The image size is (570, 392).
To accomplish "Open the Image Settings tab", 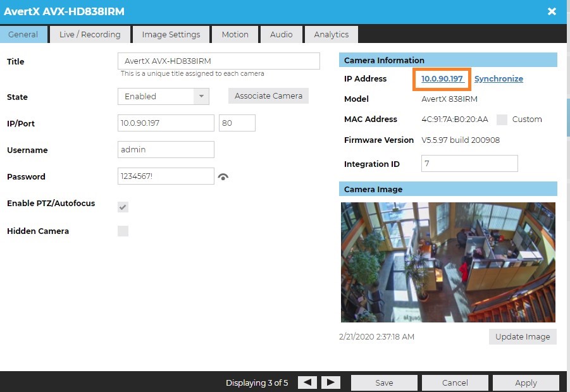I will [x=171, y=34].
